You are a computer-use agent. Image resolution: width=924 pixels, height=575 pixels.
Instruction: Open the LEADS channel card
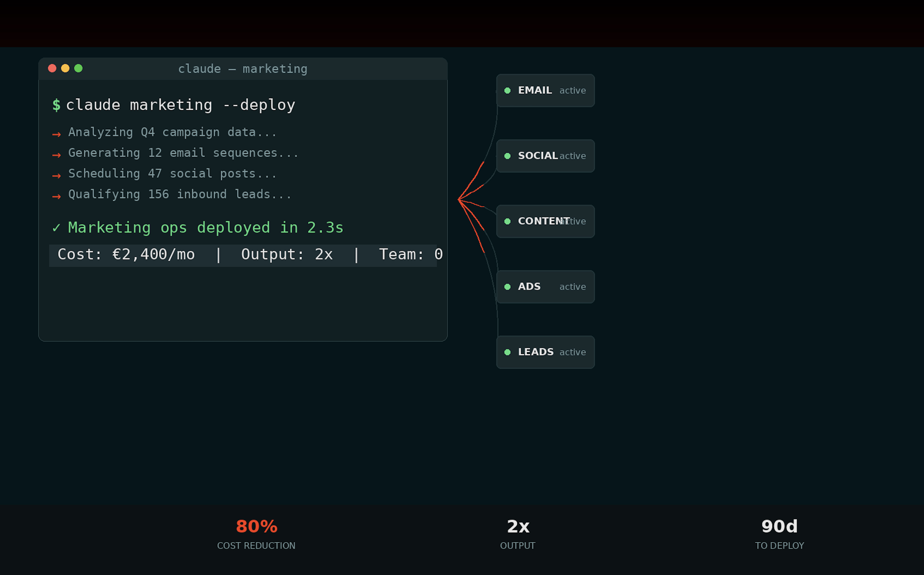click(x=545, y=352)
